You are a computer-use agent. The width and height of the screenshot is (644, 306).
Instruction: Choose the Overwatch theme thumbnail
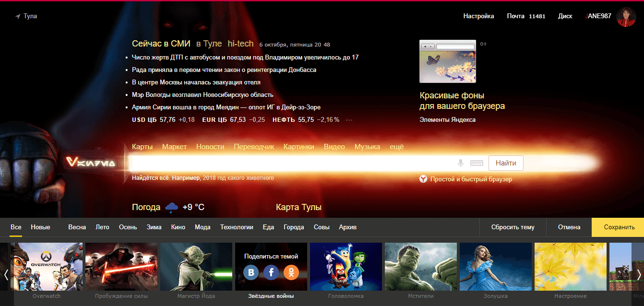(47, 267)
